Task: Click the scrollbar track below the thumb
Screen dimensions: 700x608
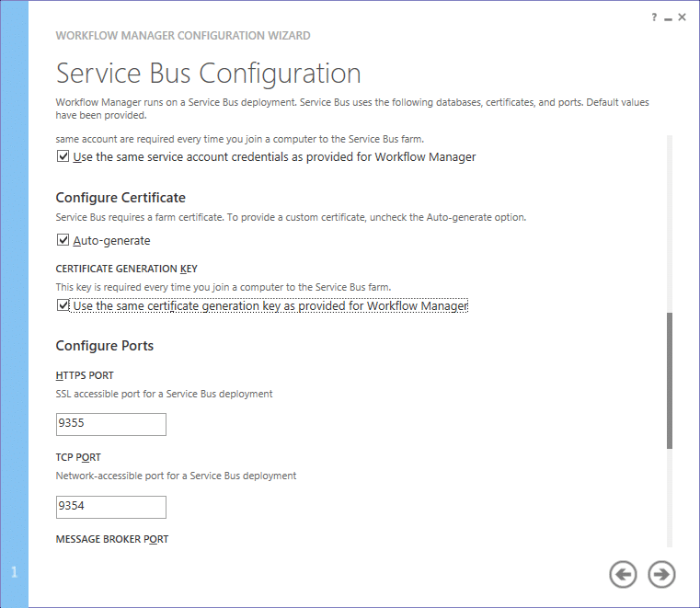Action: coord(670,498)
